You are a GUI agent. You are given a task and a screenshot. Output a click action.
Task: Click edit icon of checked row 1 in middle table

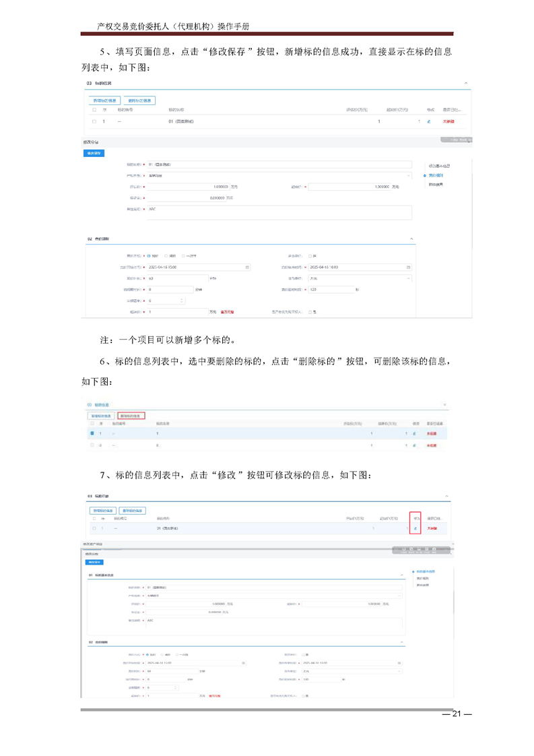(x=415, y=434)
